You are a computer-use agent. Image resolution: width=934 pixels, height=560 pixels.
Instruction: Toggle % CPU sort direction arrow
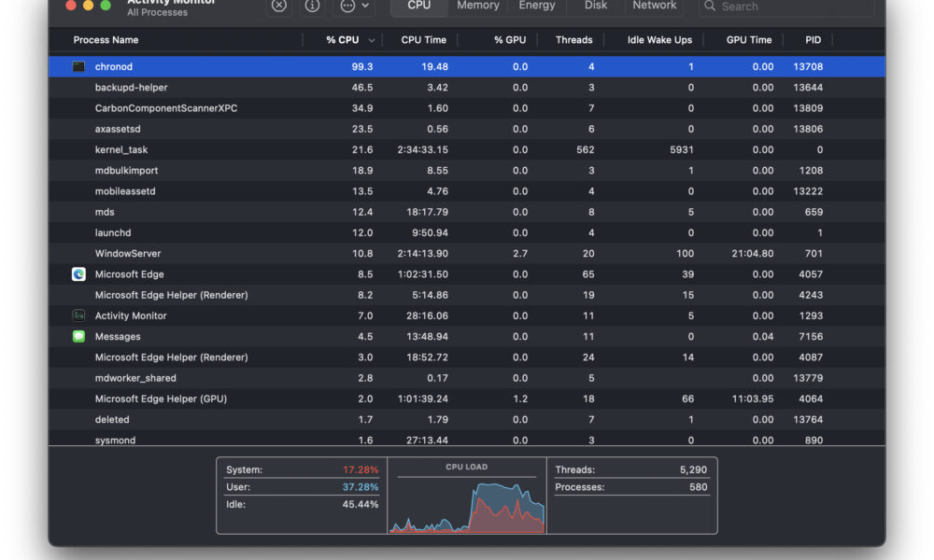click(371, 40)
